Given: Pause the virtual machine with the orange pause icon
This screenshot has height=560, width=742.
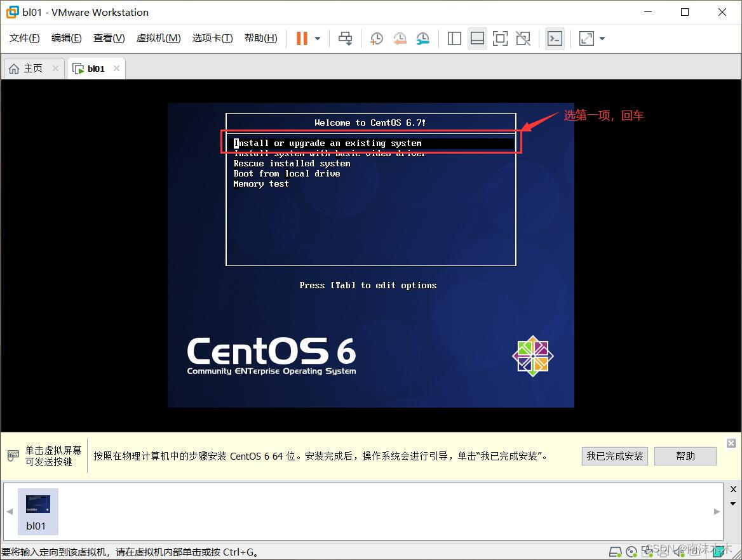Looking at the screenshot, I should (x=302, y=38).
